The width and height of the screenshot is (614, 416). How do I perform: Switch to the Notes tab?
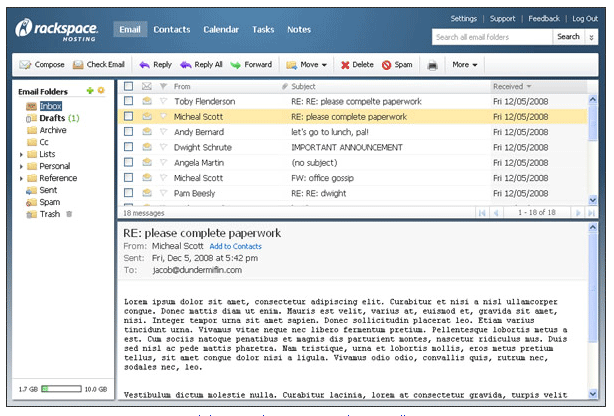299,29
